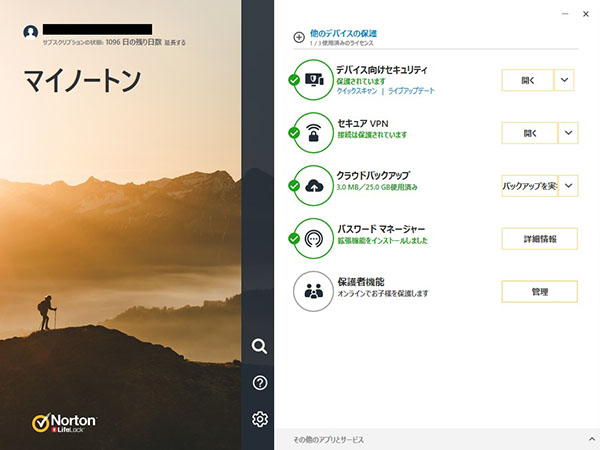Click 開く button for Device Security
The image size is (600, 450).
click(528, 80)
